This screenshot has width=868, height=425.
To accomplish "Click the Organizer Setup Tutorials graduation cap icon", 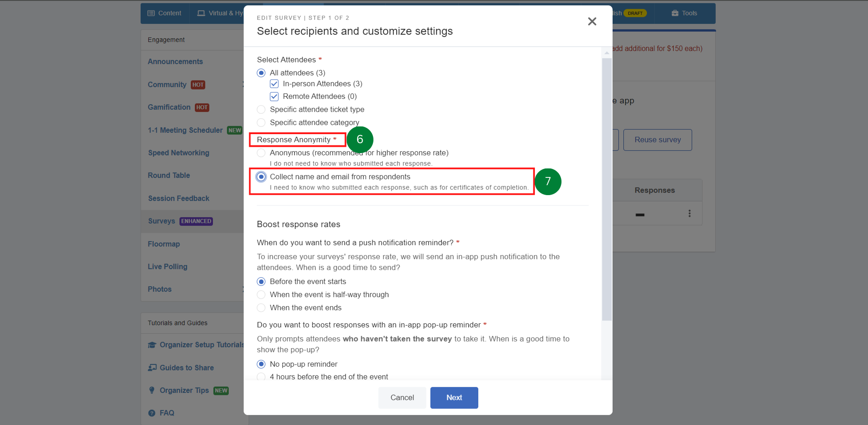I will (152, 345).
